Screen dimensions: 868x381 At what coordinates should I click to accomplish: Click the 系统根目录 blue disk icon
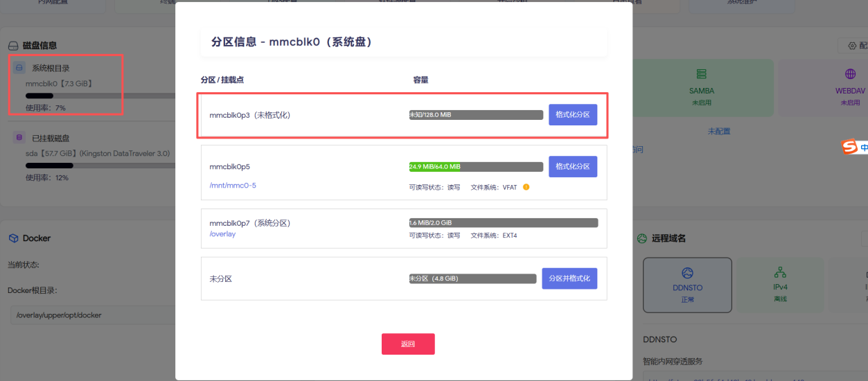tap(19, 68)
